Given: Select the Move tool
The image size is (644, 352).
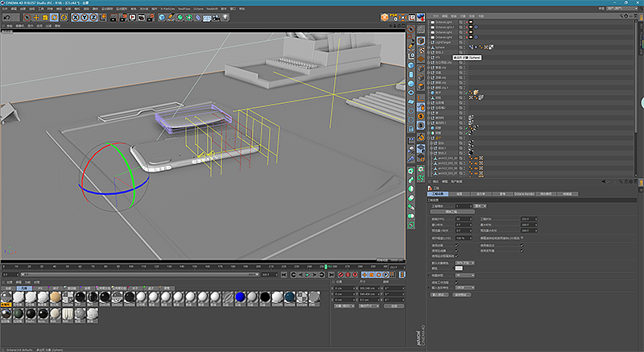Looking at the screenshot, I should 36,17.
